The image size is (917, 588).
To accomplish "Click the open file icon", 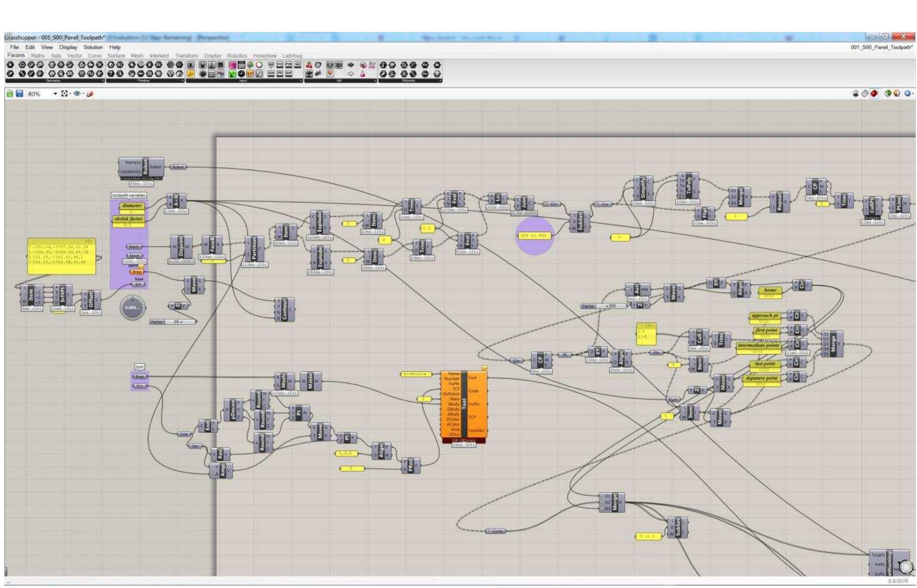I will [x=10, y=94].
